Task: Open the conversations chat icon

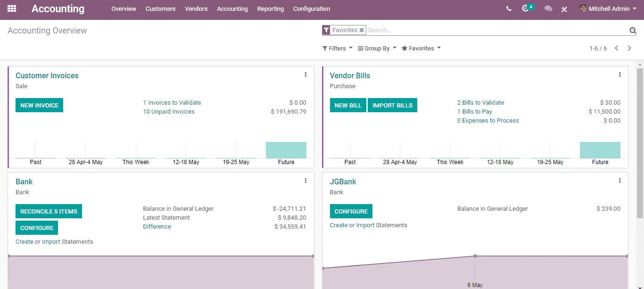Action: (x=548, y=8)
